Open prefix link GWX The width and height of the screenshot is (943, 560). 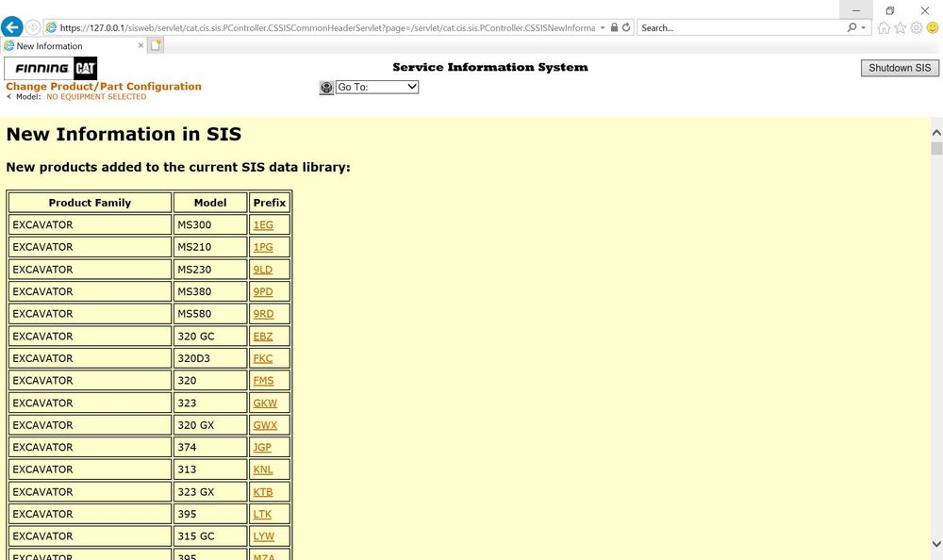tap(265, 425)
